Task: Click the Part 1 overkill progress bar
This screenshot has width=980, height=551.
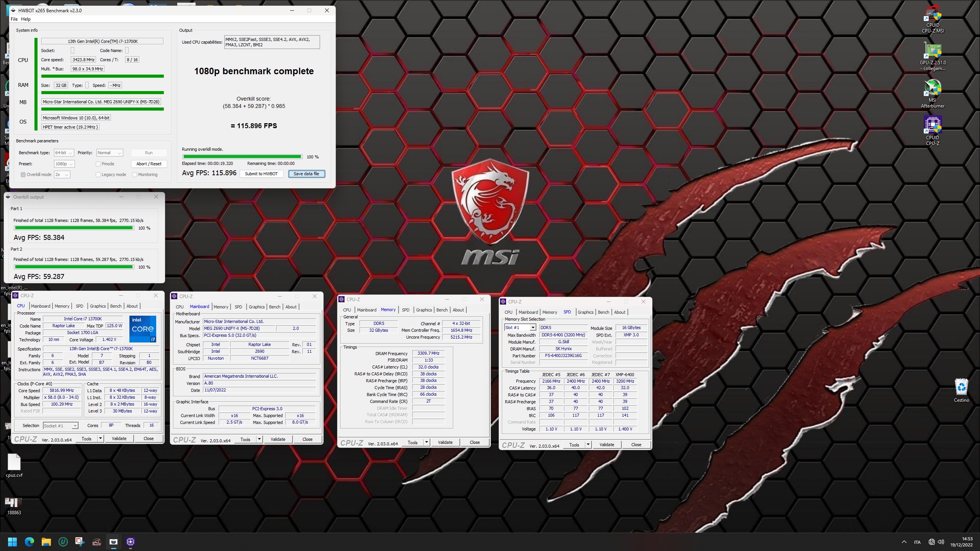Action: (x=73, y=228)
